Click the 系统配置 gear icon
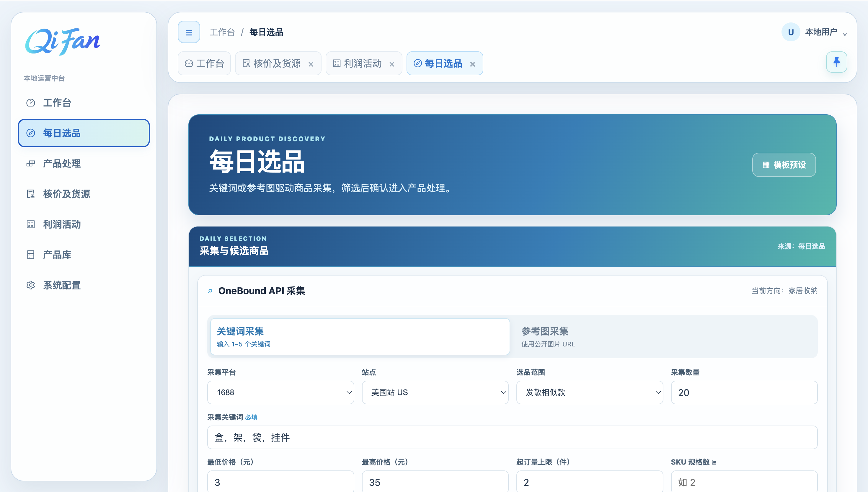This screenshot has height=492, width=868. 31,285
